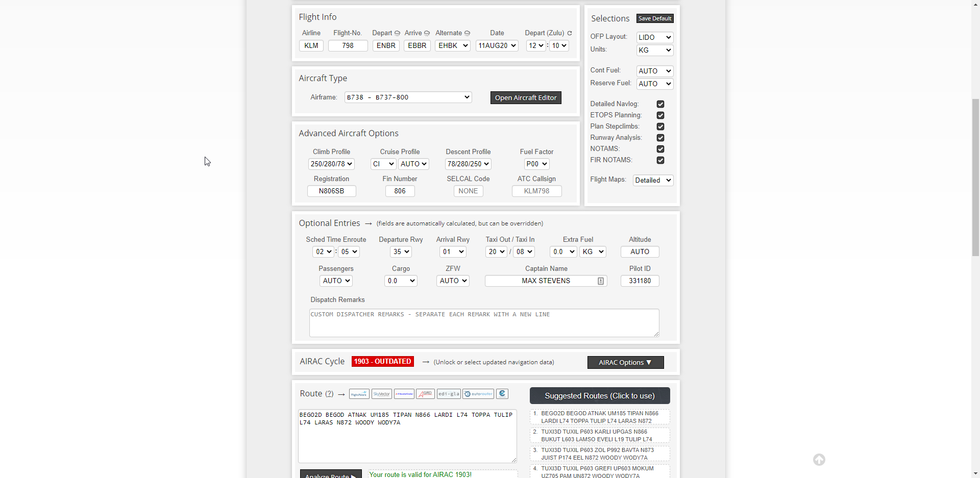Click weather icon next to Depart label

[x=398, y=33]
